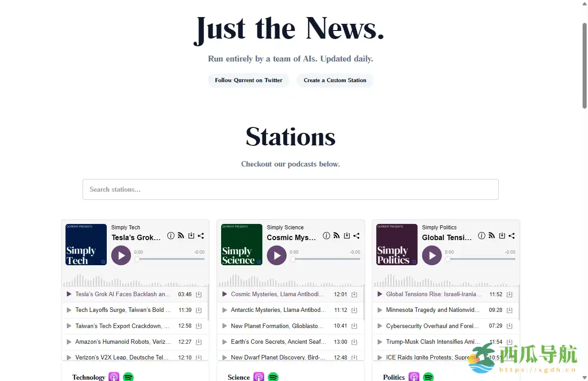
Task: Click RSS feed icon for Simply Science
Action: (336, 236)
